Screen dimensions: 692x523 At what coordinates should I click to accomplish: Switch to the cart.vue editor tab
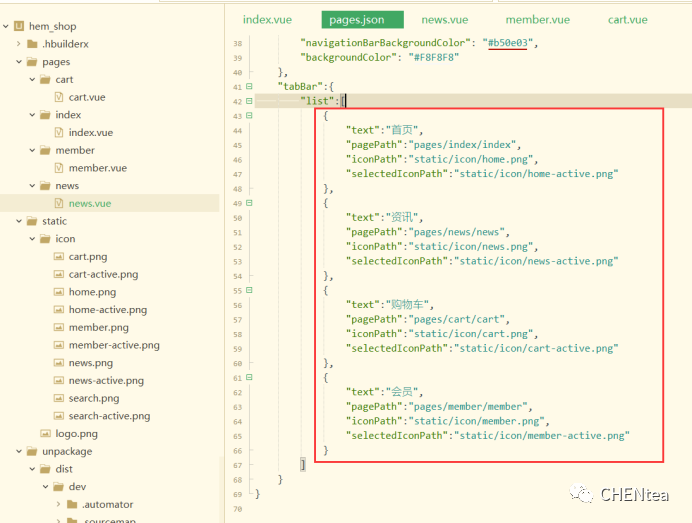[627, 19]
